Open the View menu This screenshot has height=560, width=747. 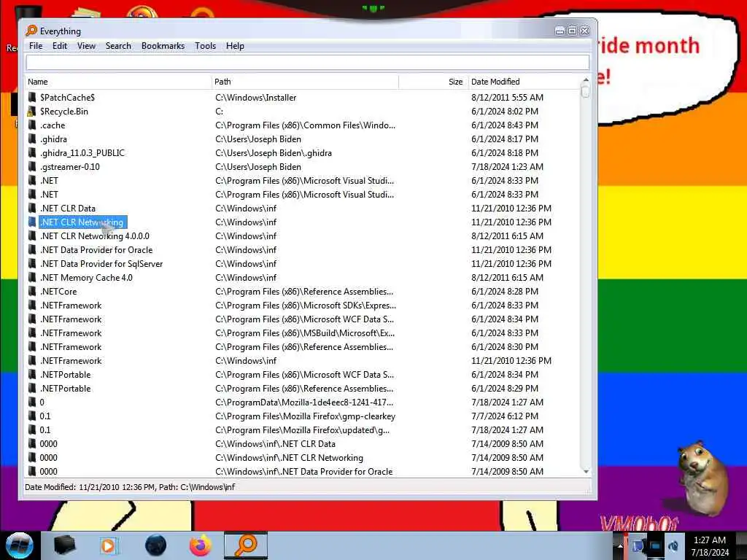[86, 46]
